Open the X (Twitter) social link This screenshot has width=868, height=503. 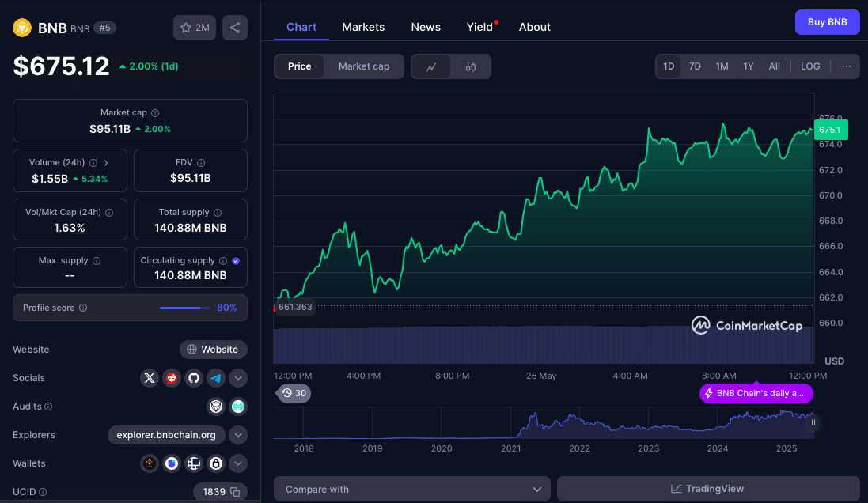(150, 378)
